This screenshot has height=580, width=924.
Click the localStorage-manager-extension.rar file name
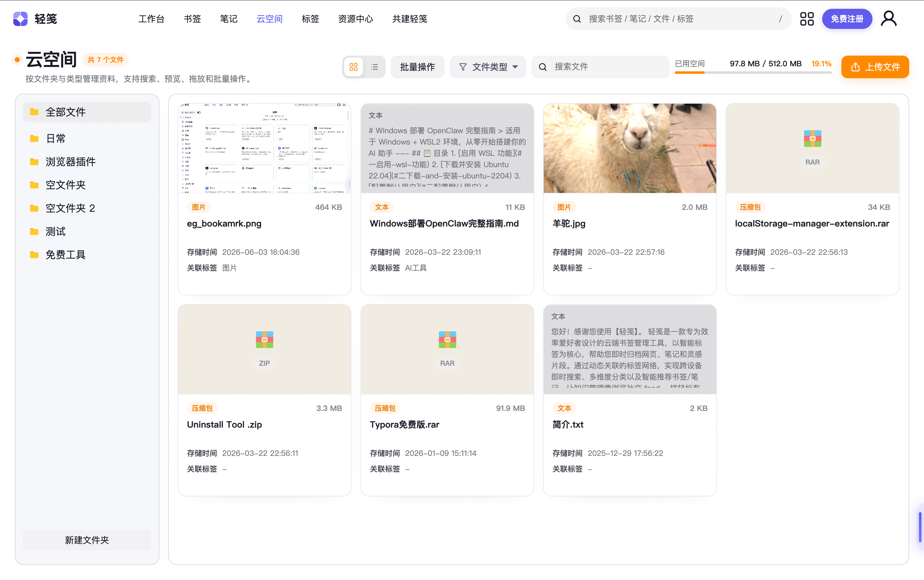coord(812,224)
